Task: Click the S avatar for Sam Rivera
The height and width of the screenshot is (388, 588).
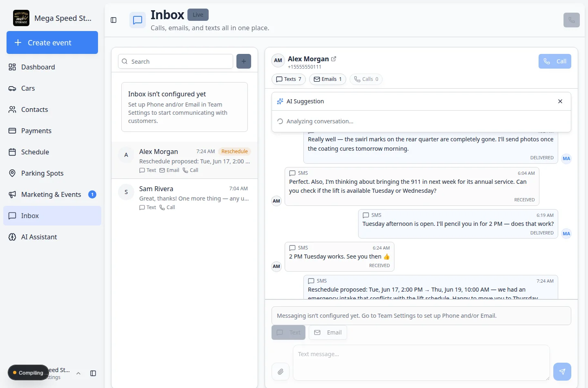Action: click(x=126, y=192)
